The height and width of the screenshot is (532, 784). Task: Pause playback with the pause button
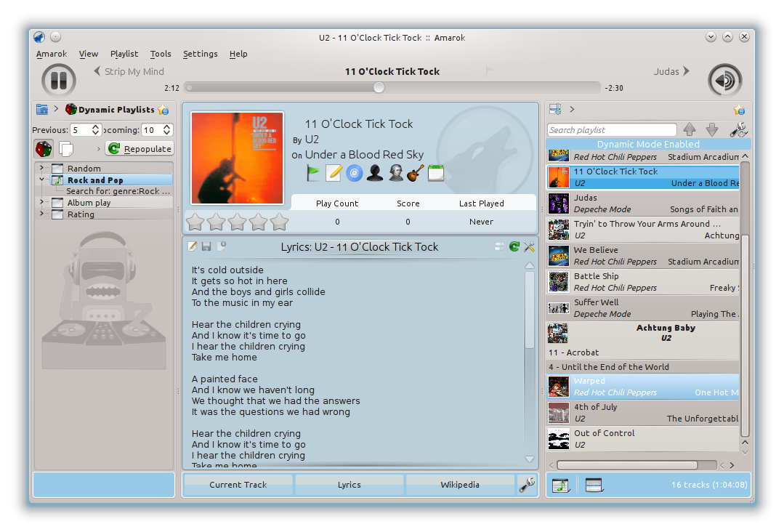pos(59,80)
